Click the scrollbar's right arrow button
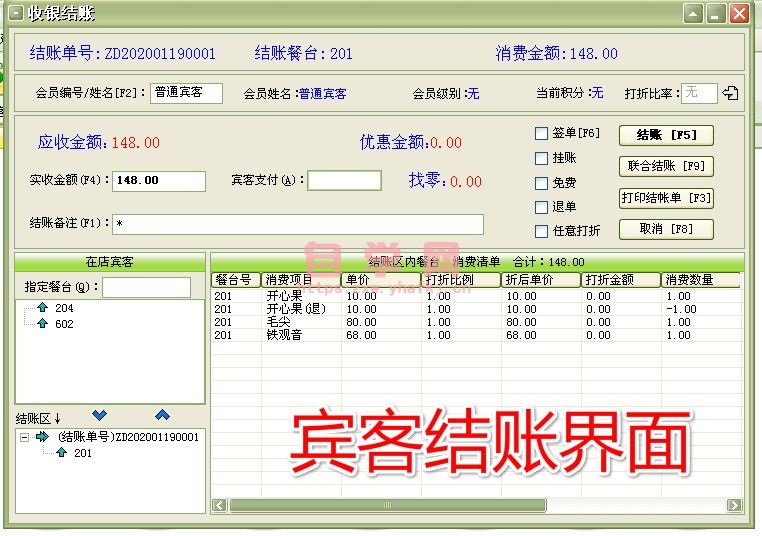The image size is (762, 536). click(x=734, y=506)
